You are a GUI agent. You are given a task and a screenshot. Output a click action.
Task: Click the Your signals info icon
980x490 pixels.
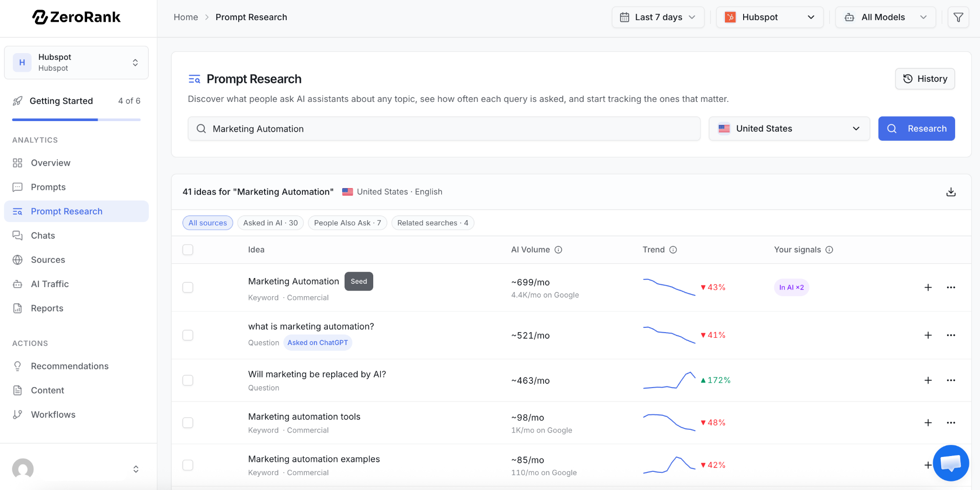click(829, 250)
